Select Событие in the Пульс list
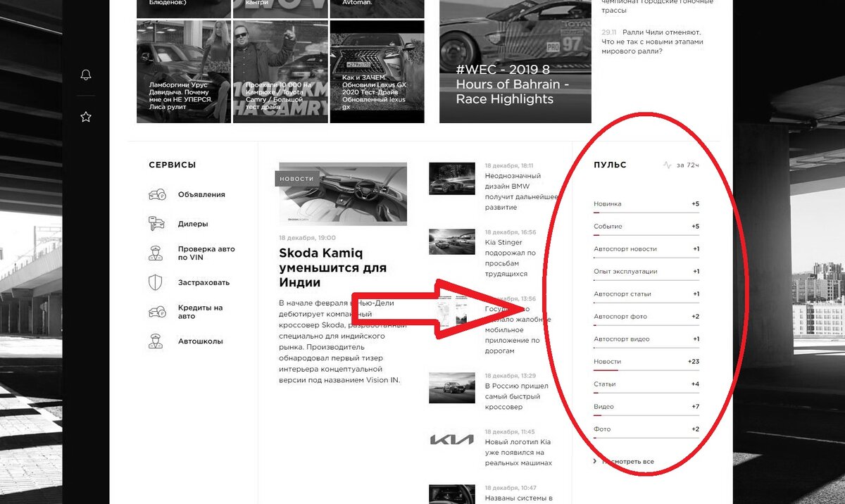The image size is (845, 504). tap(646, 227)
